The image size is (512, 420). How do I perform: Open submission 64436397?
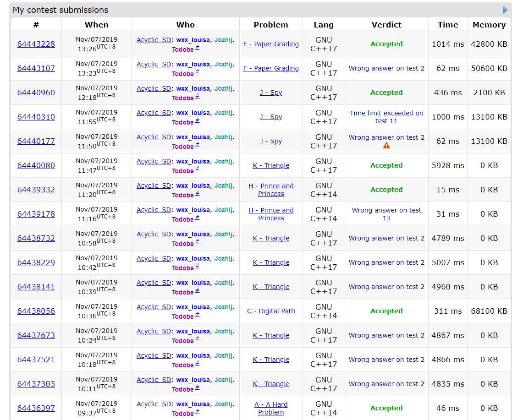click(36, 408)
